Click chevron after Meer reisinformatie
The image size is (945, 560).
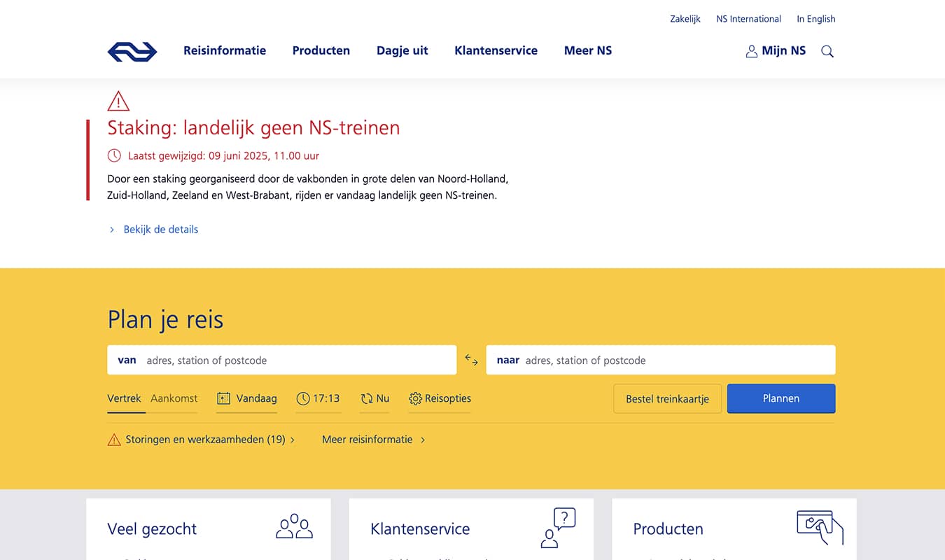[423, 440]
